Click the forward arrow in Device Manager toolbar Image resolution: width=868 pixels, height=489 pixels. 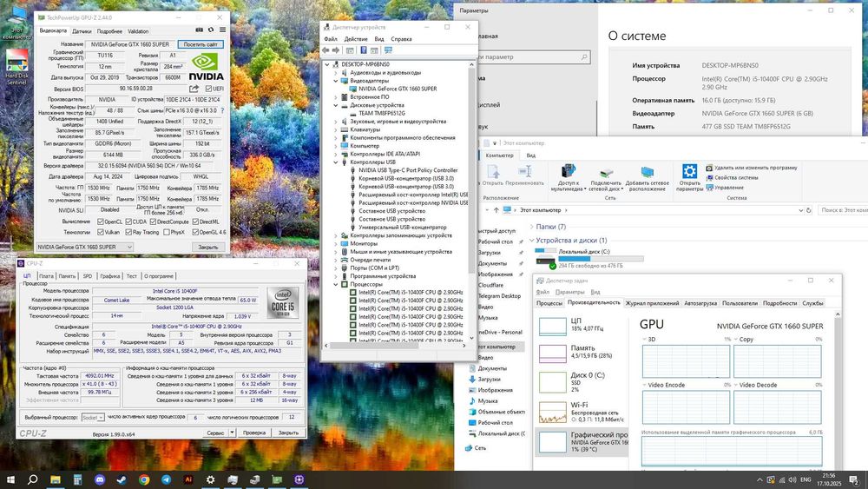click(x=335, y=50)
